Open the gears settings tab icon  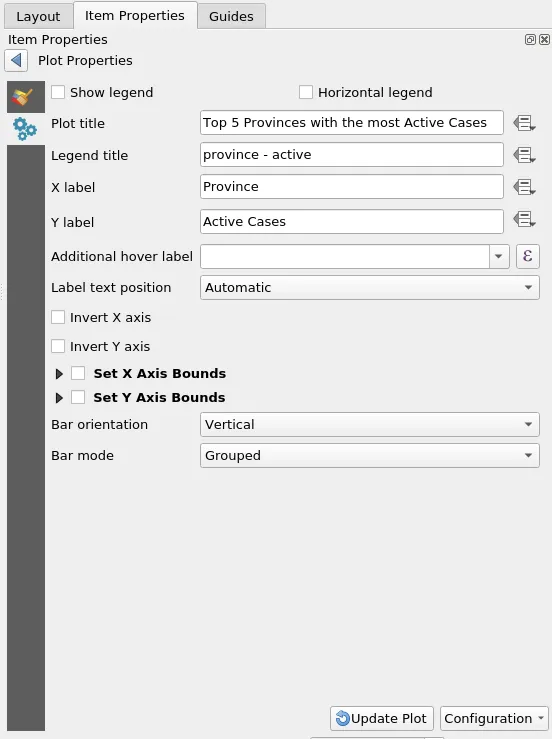coord(26,129)
